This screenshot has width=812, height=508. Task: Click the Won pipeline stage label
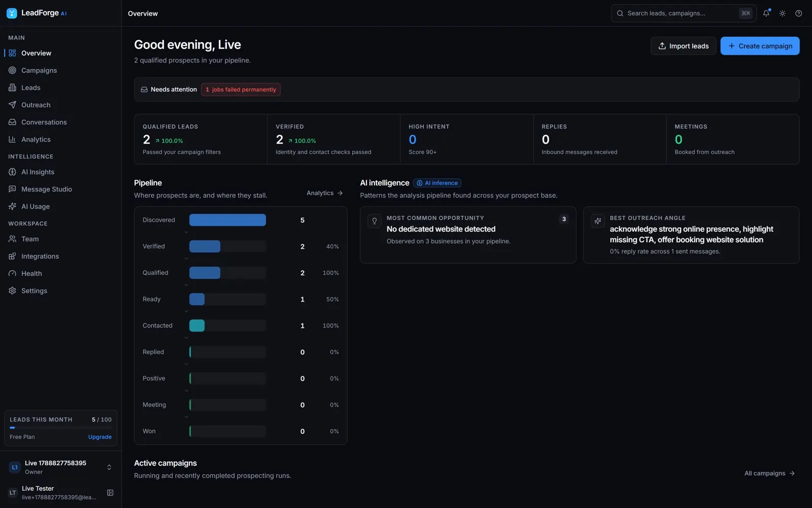pyautogui.click(x=149, y=431)
